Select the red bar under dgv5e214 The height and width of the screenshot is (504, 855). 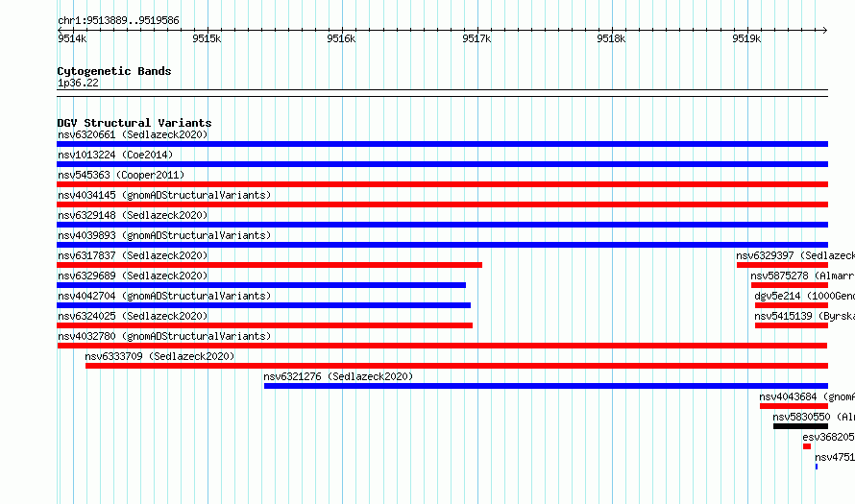[792, 305]
